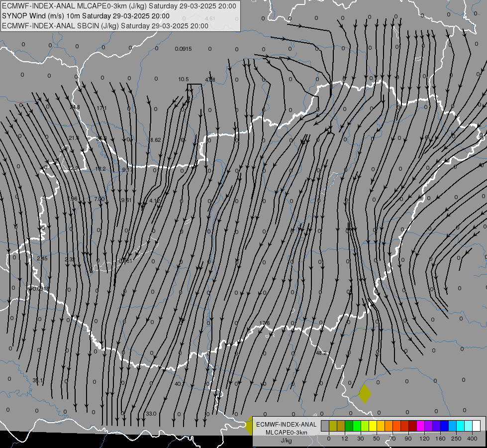Click the dark red legend swatch
This screenshot has height=448, width=487.
tap(412, 426)
